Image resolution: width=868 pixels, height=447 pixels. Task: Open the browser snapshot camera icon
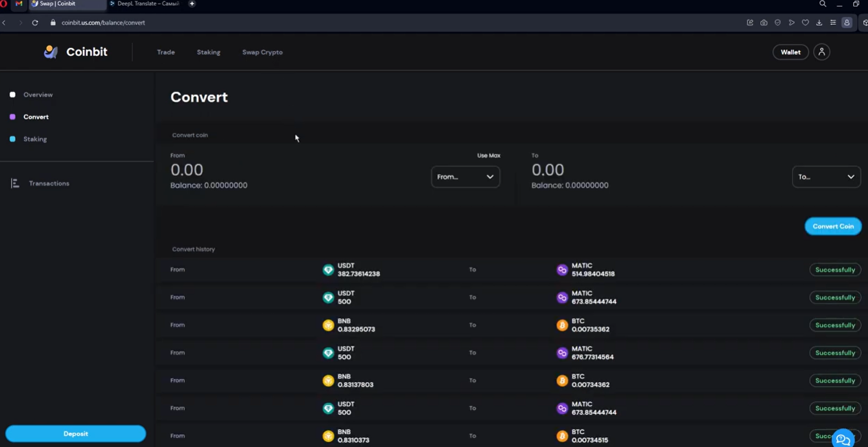[764, 23]
